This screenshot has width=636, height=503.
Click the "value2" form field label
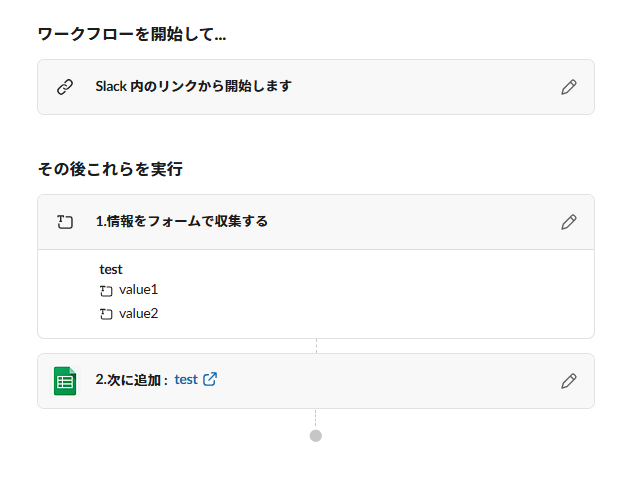tap(139, 314)
